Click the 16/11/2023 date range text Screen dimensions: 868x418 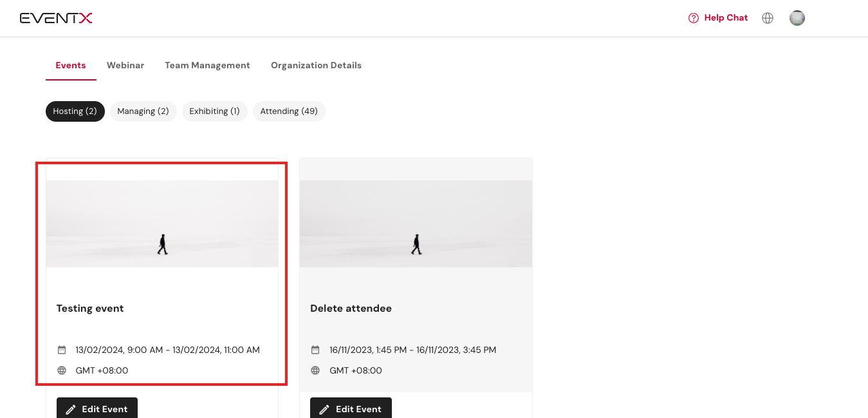[412, 350]
